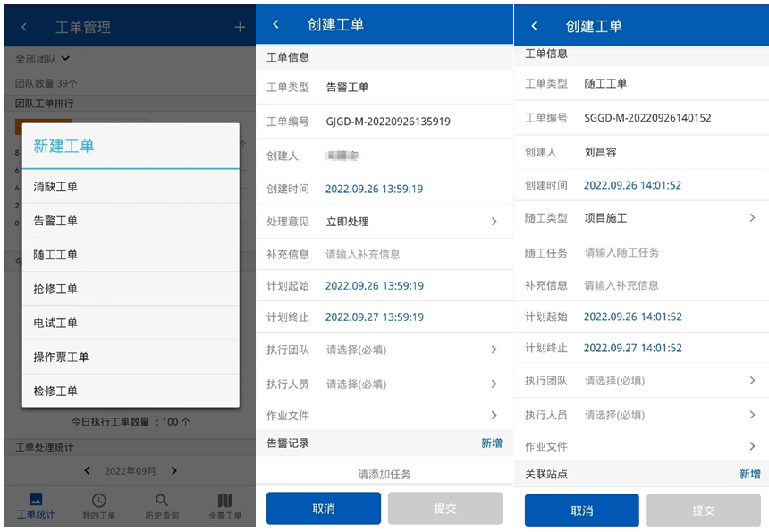Go back from the 随工工单 creation screen
The width and height of the screenshot is (769, 532).
coord(535,26)
